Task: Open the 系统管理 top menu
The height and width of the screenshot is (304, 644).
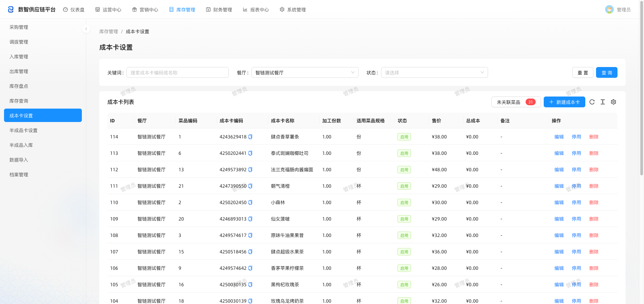Action: coord(293,10)
